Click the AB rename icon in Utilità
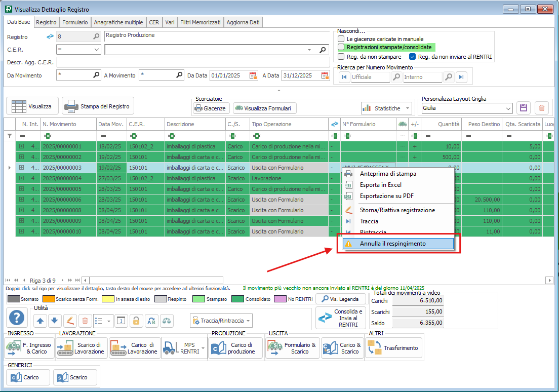 click(151, 320)
